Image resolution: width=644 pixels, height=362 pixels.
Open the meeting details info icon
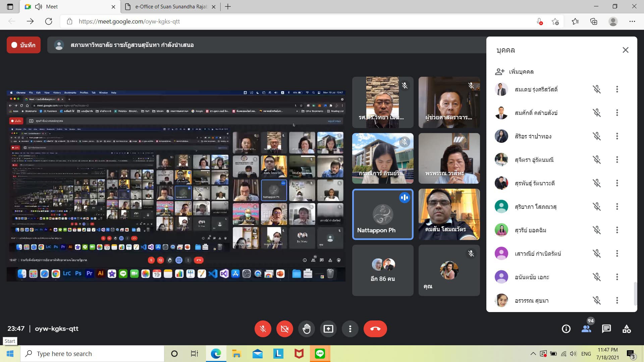(566, 329)
